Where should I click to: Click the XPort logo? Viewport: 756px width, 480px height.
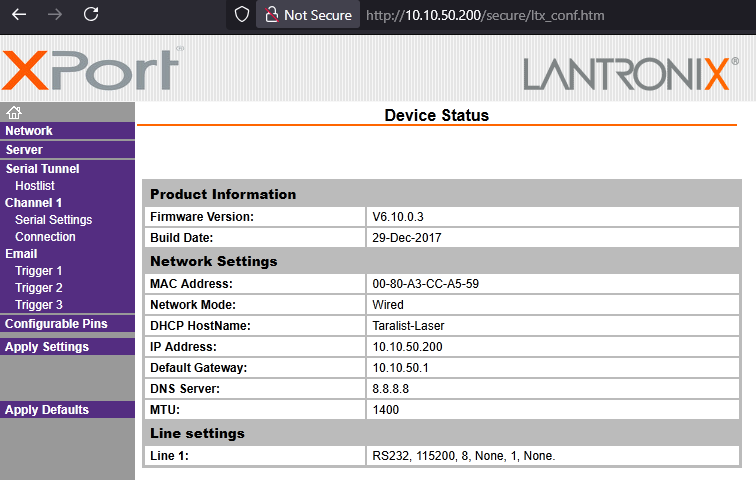click(92, 69)
